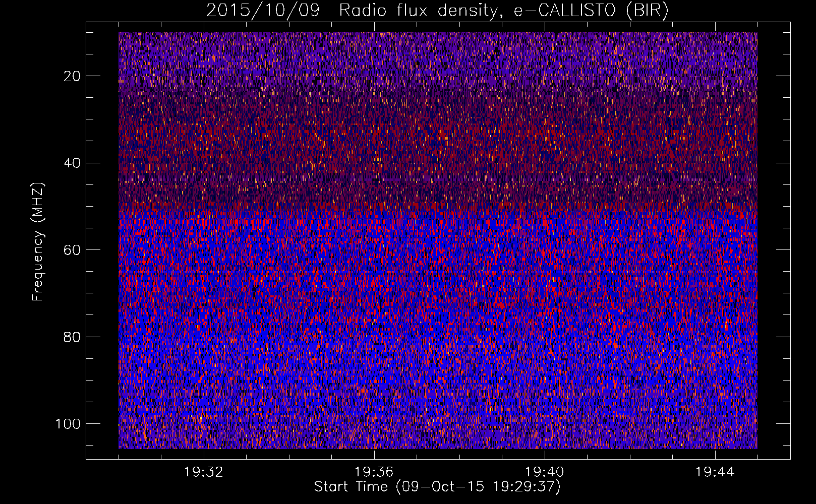Click the time tick label 19:36

[374, 472]
